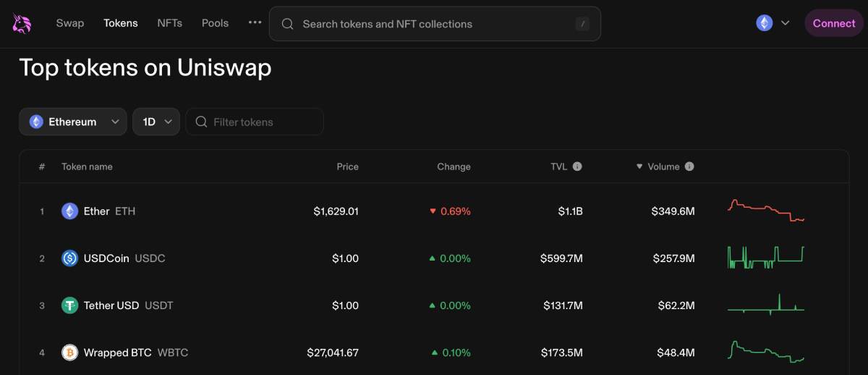Click the Wrapped BTC token icon
Screen dimensions: 868x375
pyautogui.click(x=69, y=353)
